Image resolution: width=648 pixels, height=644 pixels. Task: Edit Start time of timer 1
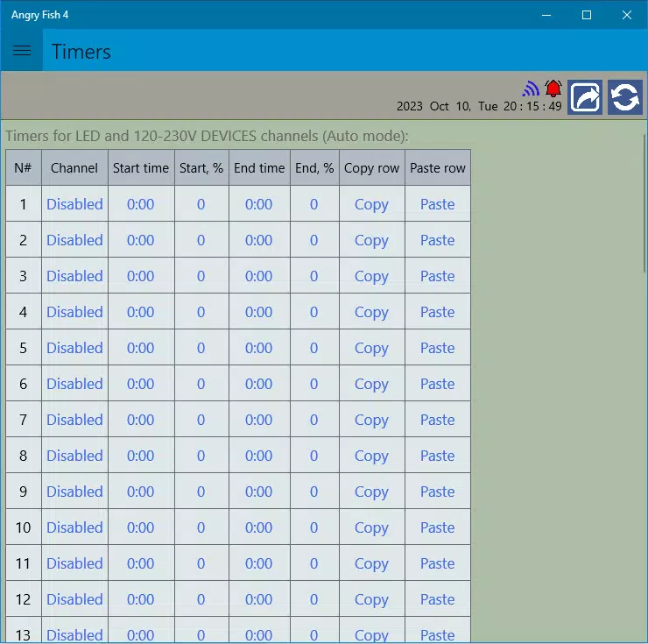click(140, 204)
